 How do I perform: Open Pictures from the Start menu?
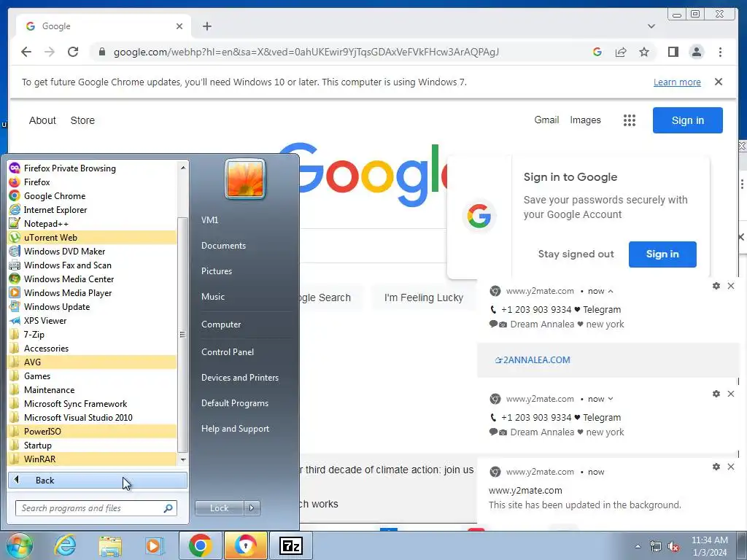tap(217, 271)
